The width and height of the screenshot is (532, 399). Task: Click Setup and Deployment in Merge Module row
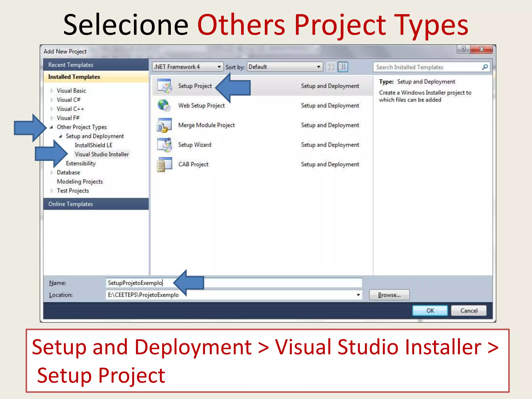(330, 125)
